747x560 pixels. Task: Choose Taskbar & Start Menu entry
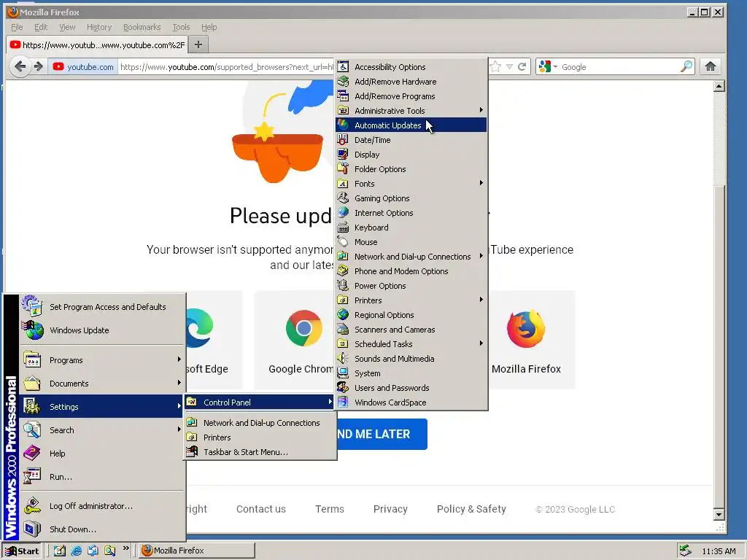(x=260, y=452)
